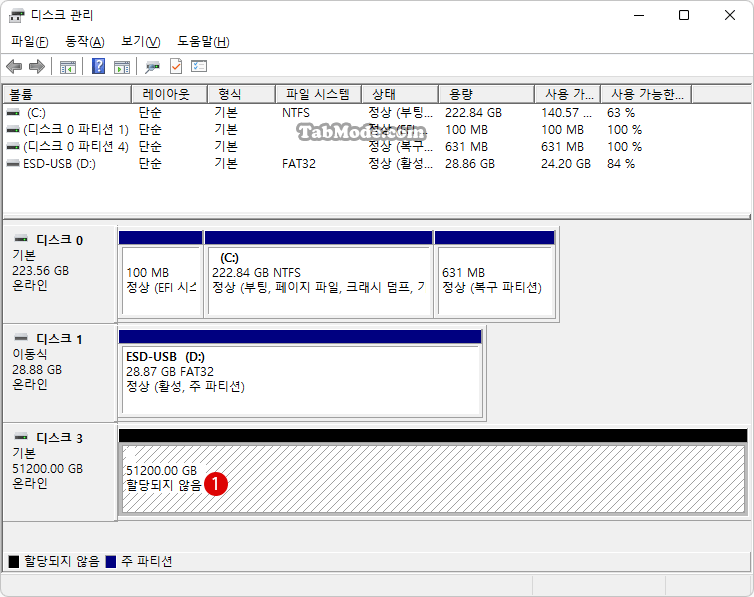Click the 정상 (복구... status cell
754x597 pixels.
point(400,146)
